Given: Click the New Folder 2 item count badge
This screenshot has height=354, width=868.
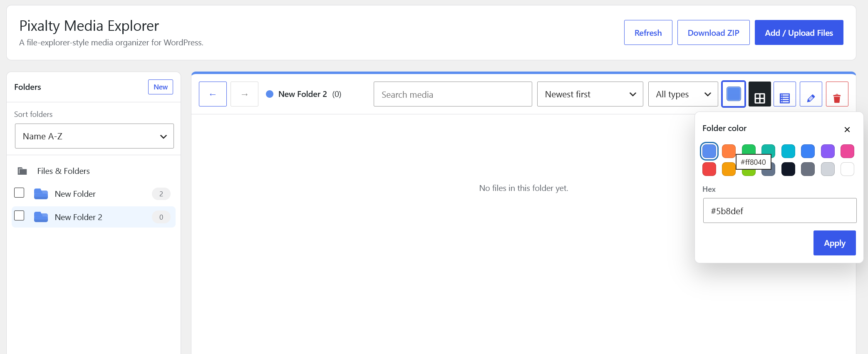Looking at the screenshot, I should pyautogui.click(x=161, y=217).
